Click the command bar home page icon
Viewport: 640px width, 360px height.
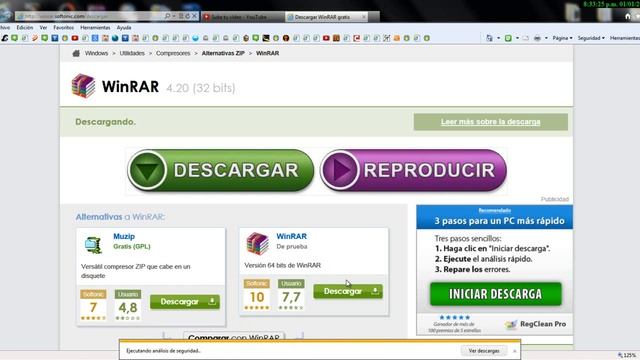(x=489, y=38)
